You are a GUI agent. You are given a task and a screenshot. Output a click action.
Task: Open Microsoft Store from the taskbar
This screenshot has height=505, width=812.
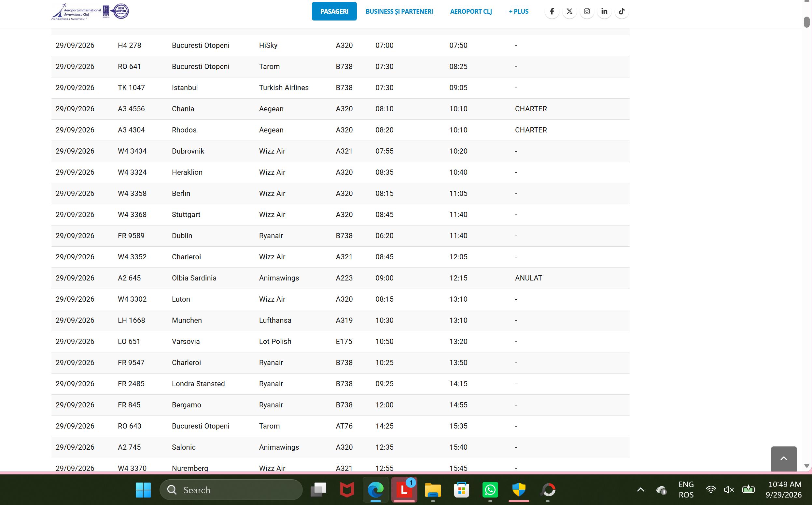pos(461,490)
